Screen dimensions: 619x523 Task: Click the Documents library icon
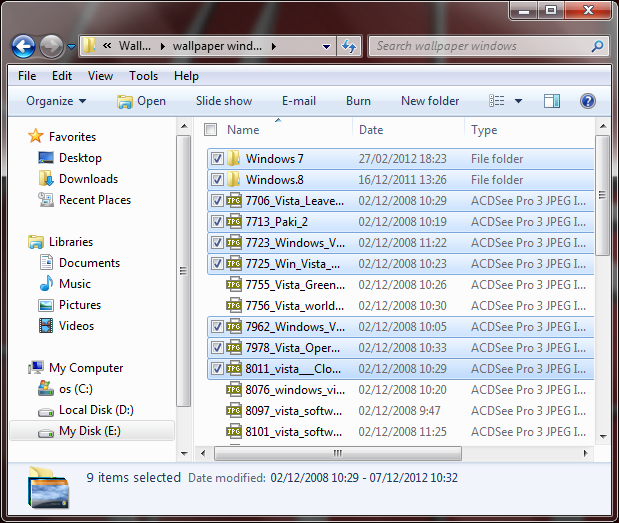coord(46,262)
